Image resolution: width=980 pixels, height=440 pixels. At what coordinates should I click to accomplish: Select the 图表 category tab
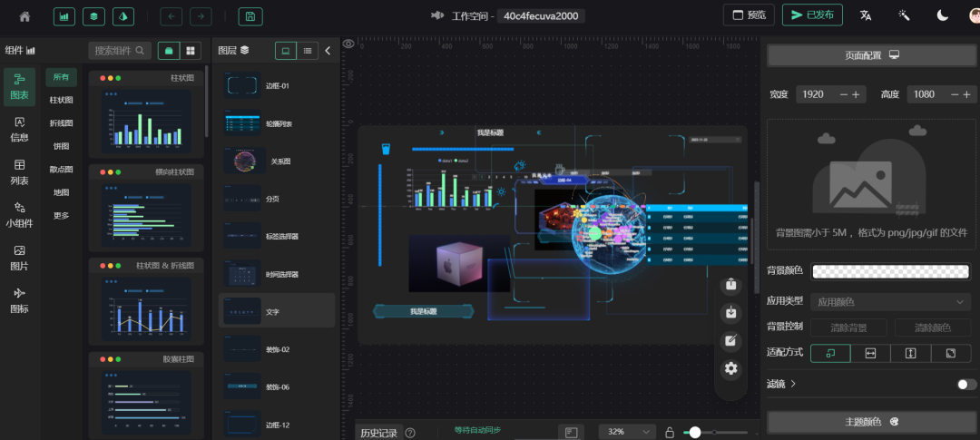(x=19, y=87)
